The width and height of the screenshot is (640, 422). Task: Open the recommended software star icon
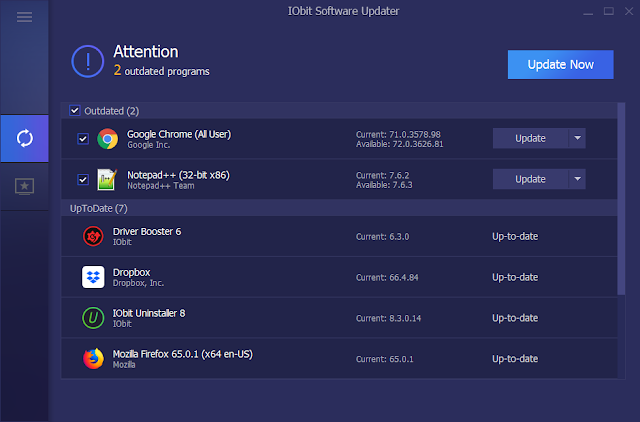point(24,187)
